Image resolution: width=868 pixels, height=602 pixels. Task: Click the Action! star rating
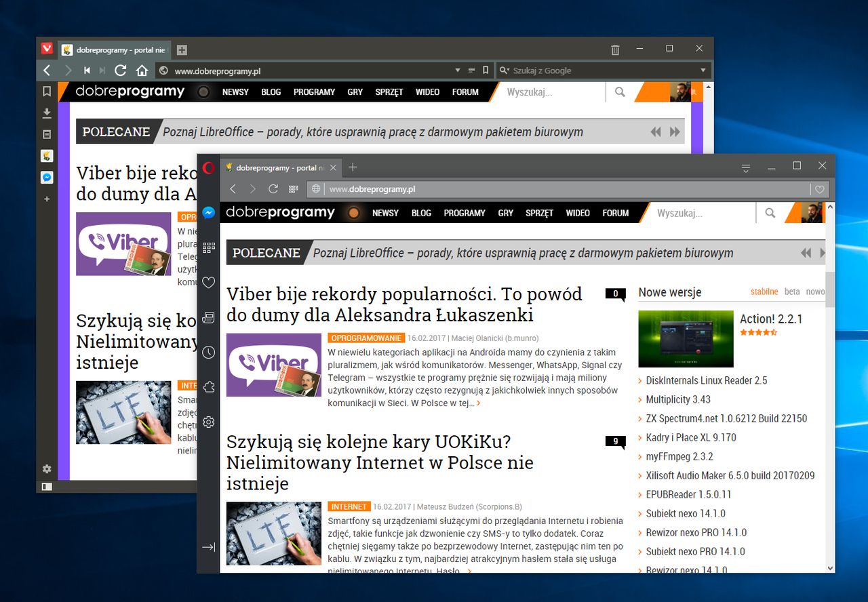click(x=758, y=332)
